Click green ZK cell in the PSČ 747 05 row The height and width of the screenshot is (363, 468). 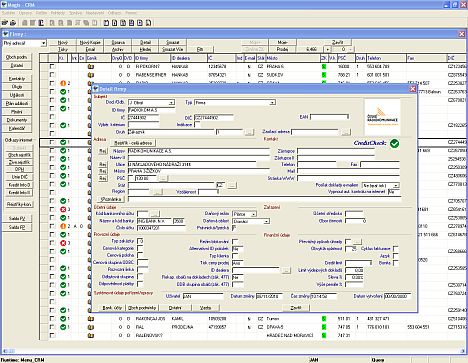click(324, 327)
